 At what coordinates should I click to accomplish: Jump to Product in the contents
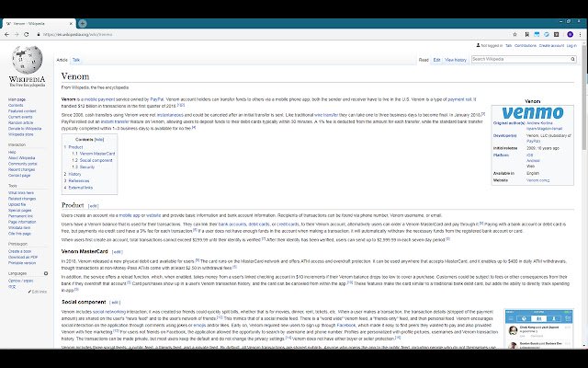pyautogui.click(x=73, y=147)
